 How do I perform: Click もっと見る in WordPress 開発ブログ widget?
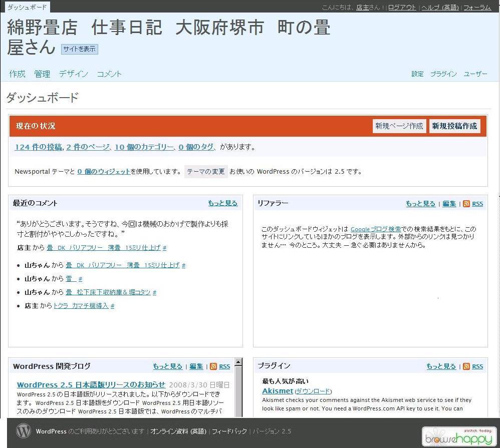[167, 366]
